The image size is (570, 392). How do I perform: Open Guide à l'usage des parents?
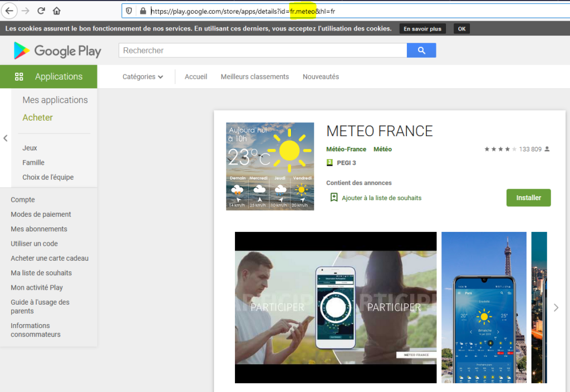40,307
